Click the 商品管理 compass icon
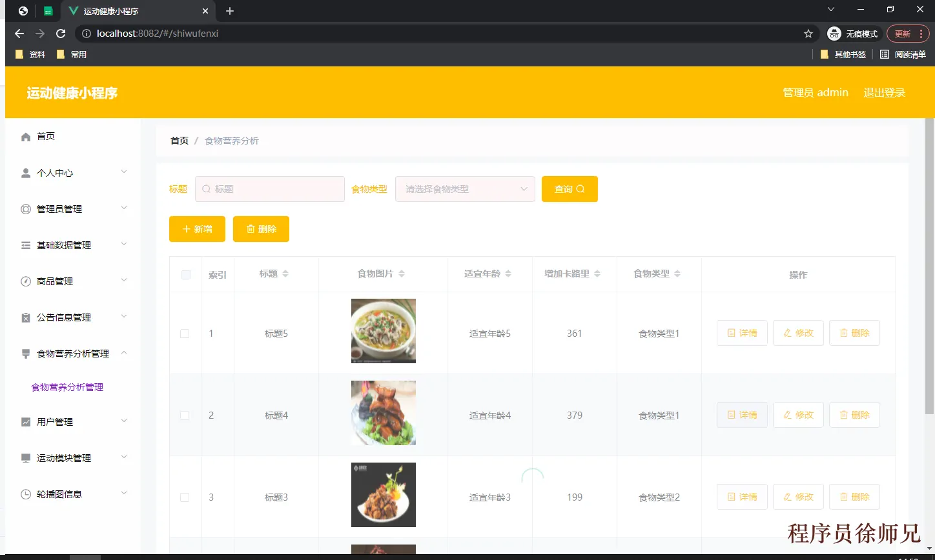This screenshot has height=560, width=935. (26, 281)
